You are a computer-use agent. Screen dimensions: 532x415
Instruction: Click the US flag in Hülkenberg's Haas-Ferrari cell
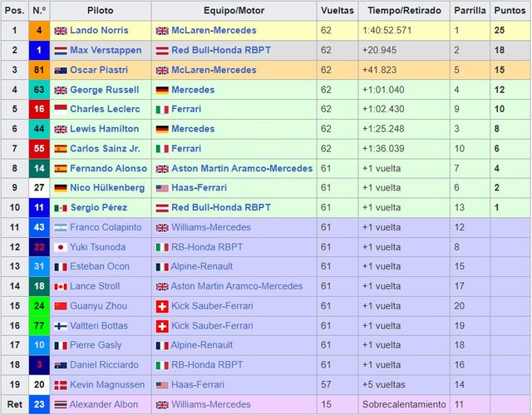pos(162,188)
